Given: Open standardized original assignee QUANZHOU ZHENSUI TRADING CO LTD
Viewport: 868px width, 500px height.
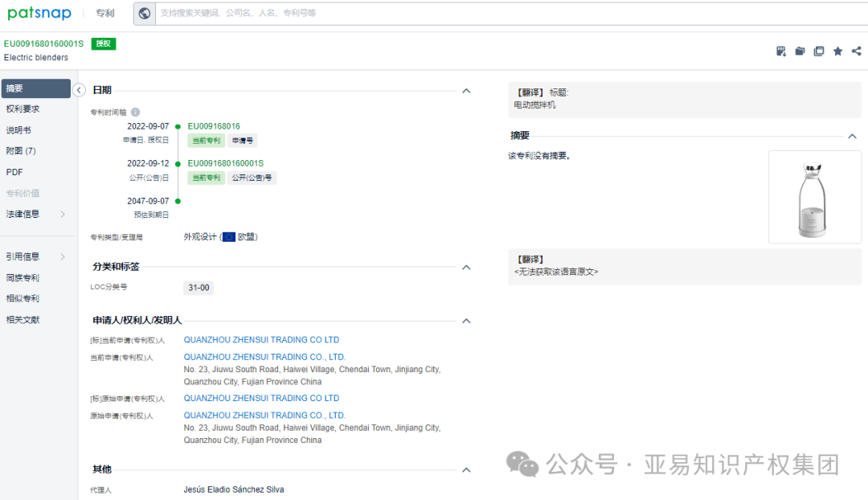Looking at the screenshot, I should pyautogui.click(x=261, y=398).
